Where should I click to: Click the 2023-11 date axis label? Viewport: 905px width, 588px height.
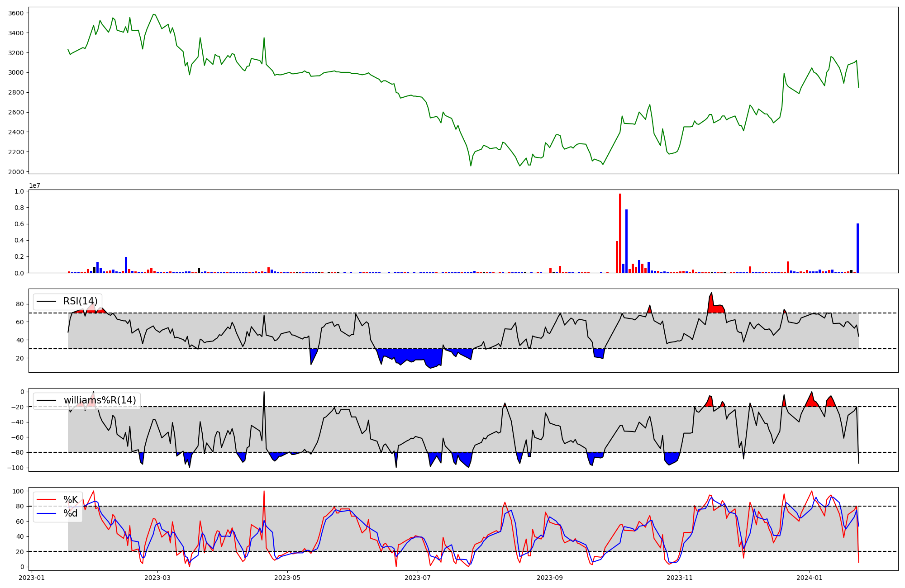click(679, 578)
